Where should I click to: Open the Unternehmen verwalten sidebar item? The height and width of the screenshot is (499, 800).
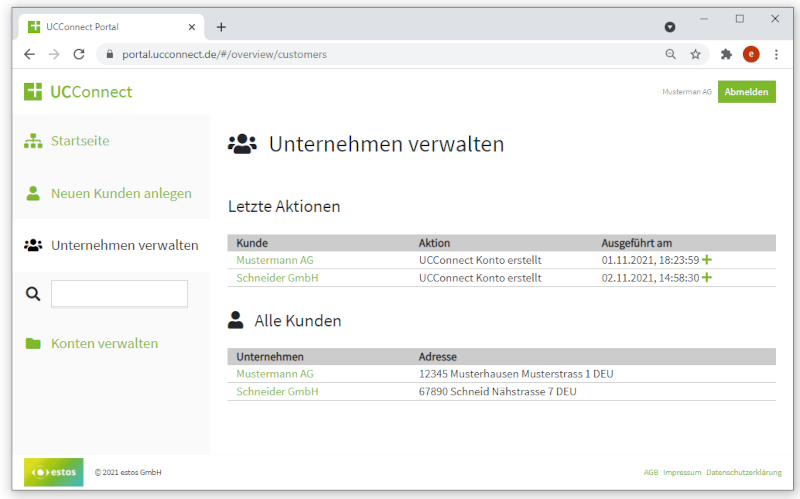tap(124, 245)
